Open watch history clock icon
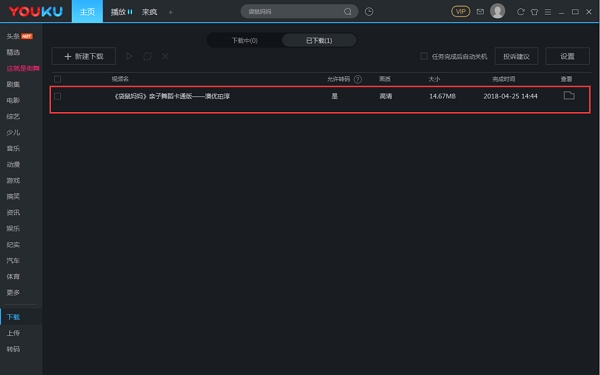Viewport: 600px width, 375px height. (369, 12)
